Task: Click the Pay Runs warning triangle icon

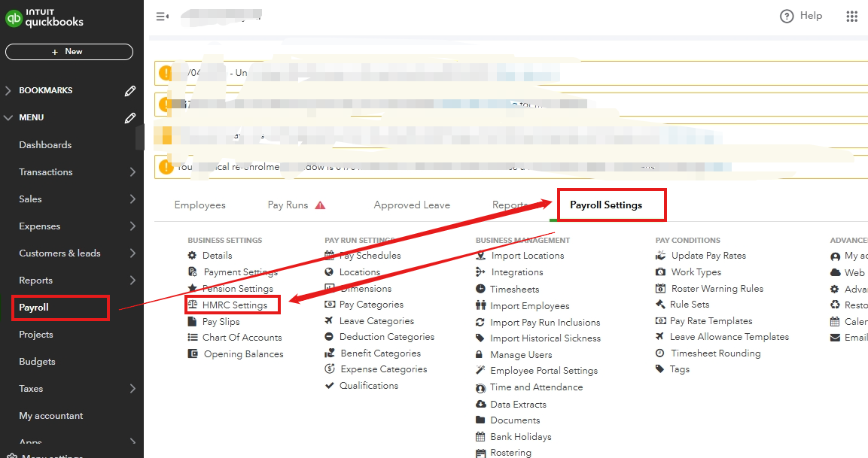Action: [x=320, y=205]
